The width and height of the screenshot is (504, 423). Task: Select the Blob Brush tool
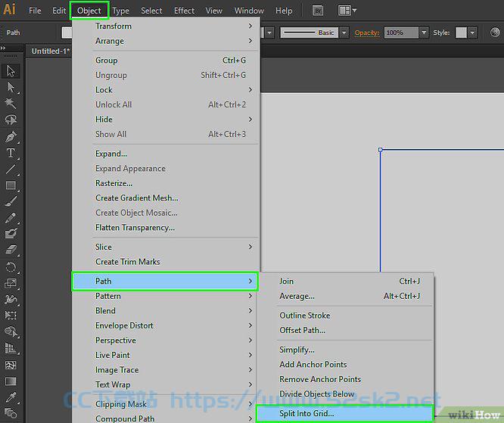click(11, 234)
